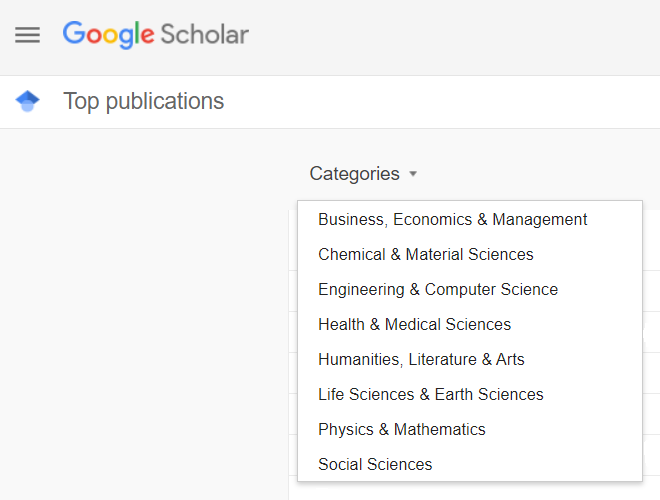Click the colorful Google wordmark
This screenshot has height=500, width=660.
pos(109,35)
